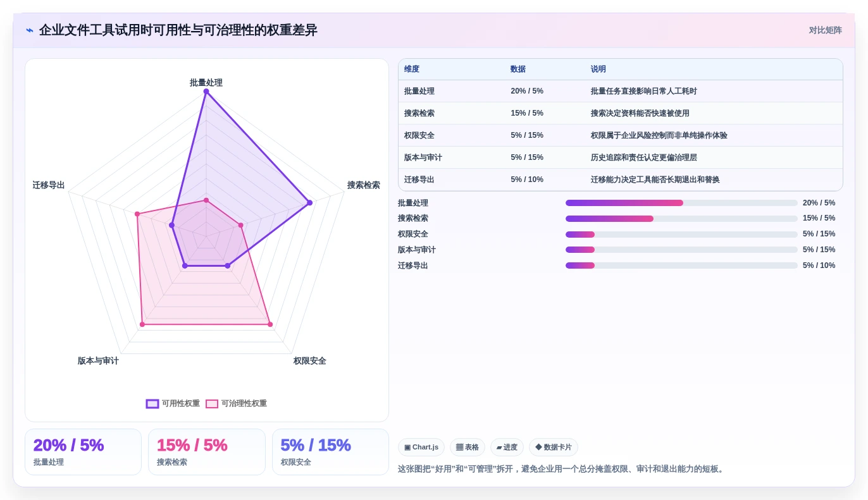Click pink data point on 迁移导出 axis

click(137, 214)
